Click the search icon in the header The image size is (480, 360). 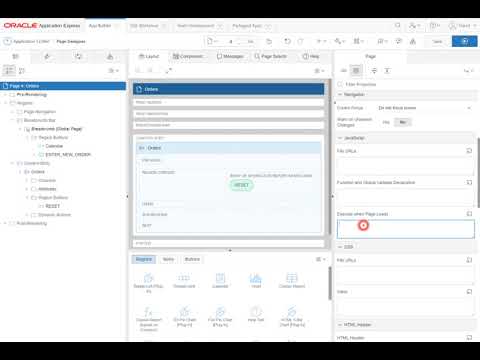[x=397, y=26]
